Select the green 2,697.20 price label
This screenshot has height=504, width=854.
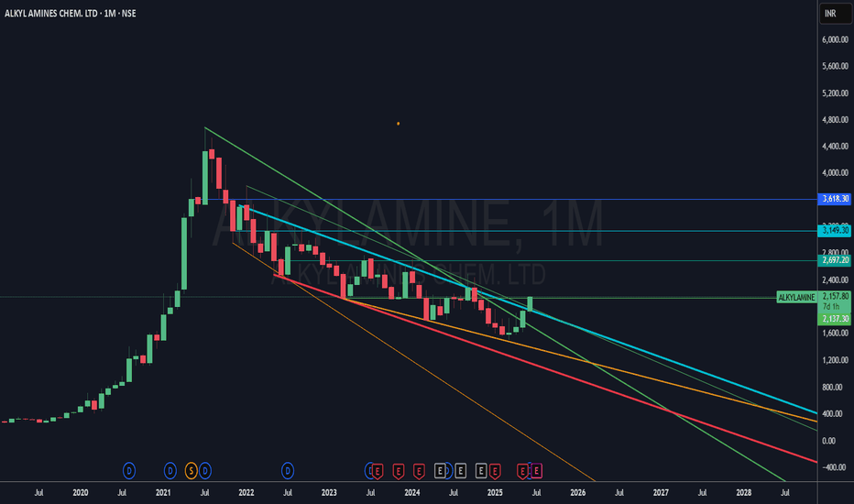coord(835,260)
